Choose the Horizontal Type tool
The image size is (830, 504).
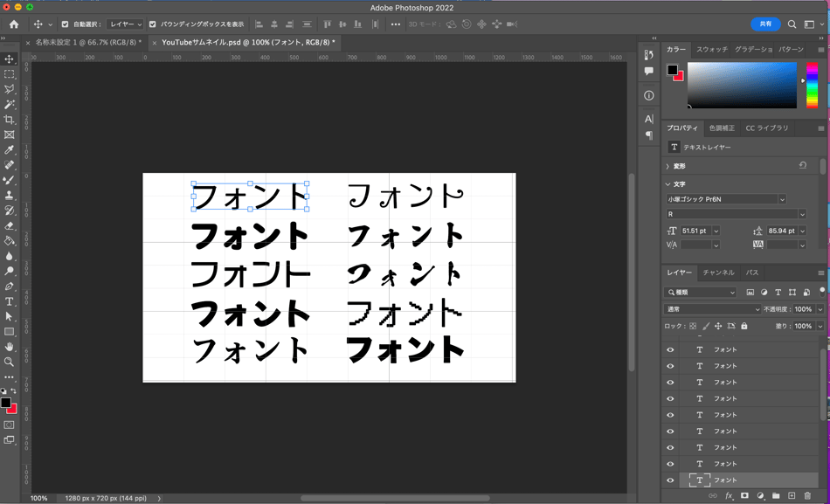(x=10, y=301)
